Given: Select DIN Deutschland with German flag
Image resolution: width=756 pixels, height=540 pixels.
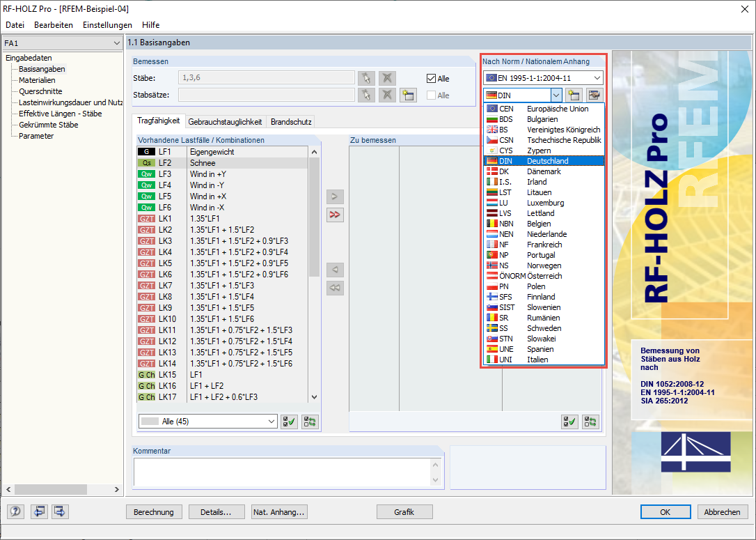Looking at the screenshot, I should tap(544, 161).
